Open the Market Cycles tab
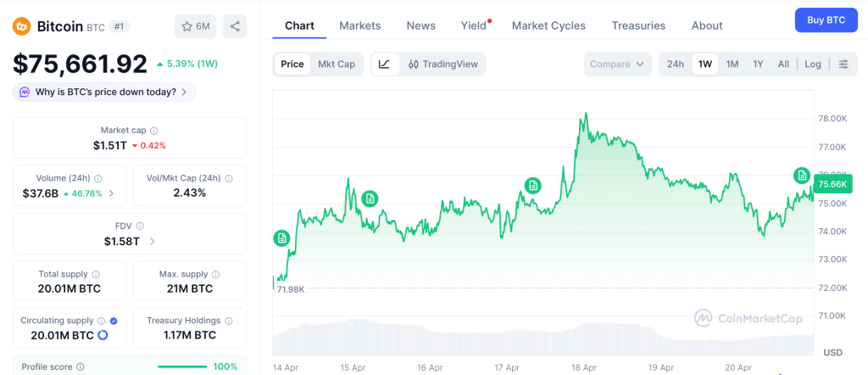868x375 pixels. [548, 25]
